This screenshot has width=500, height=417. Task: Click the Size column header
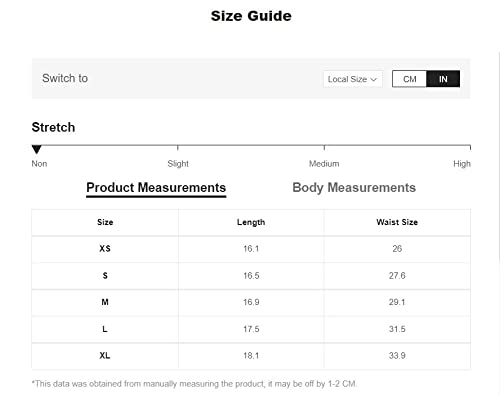[x=105, y=222]
